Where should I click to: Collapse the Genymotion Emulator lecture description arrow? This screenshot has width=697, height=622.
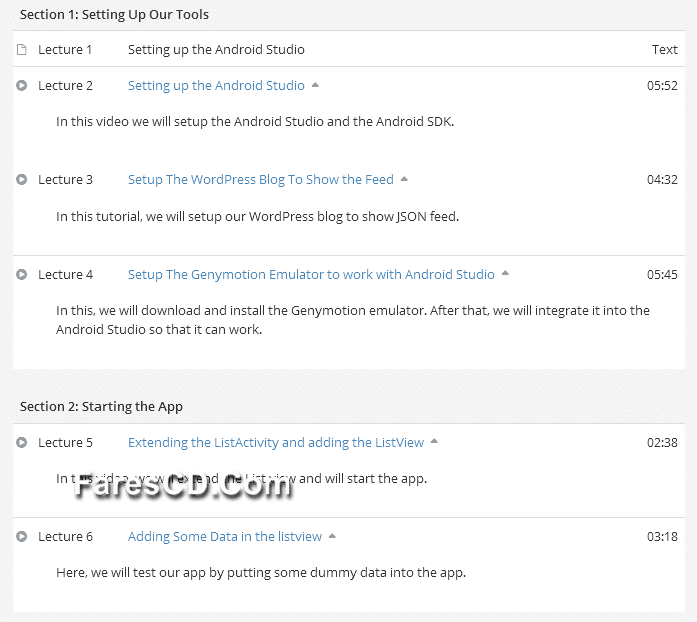click(x=505, y=273)
